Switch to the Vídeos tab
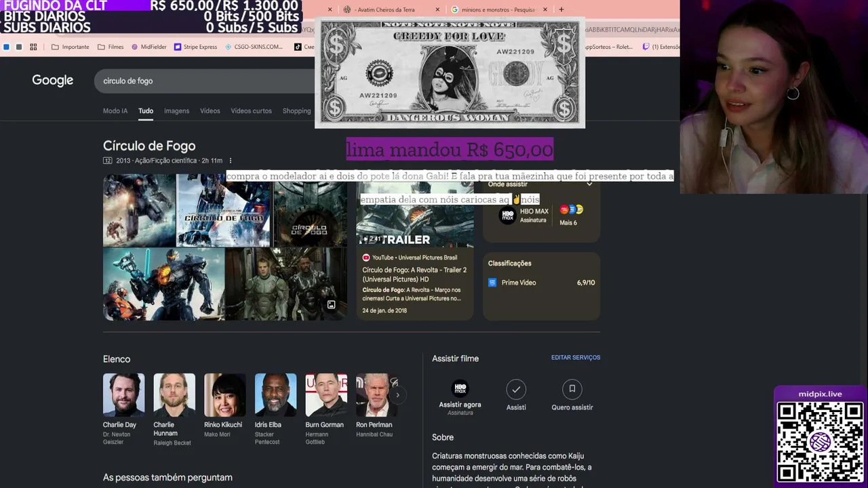Screen dimensions: 868x488 [x=210, y=111]
